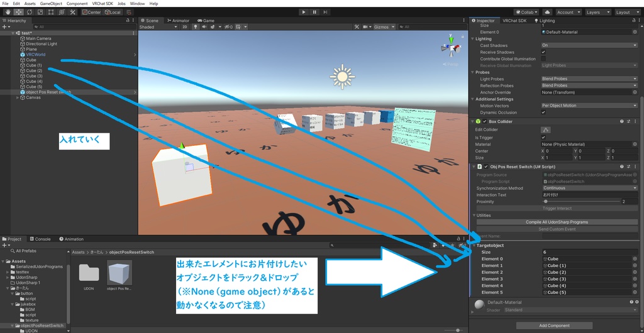644x333 pixels.
Task: Click the Trigger Interact button
Action: [557, 209]
